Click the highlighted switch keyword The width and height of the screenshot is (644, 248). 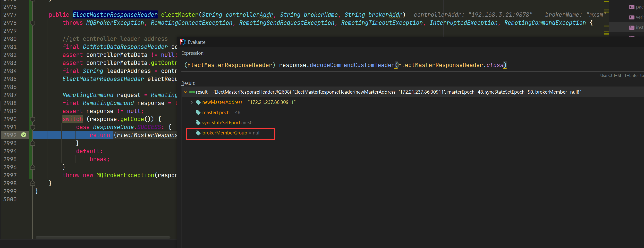pos(73,119)
